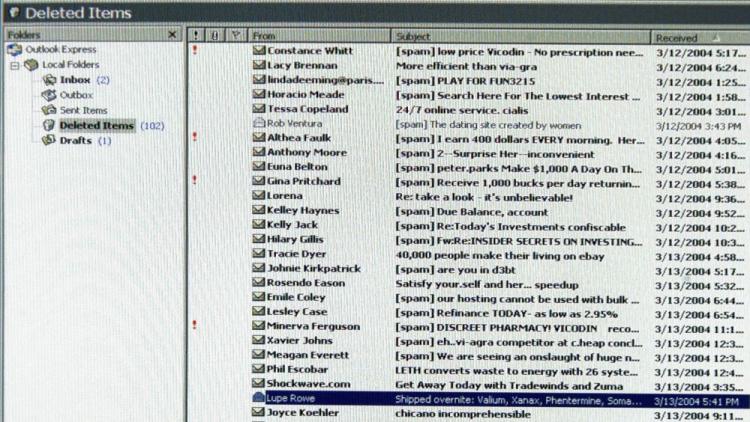Image resolution: width=750 pixels, height=422 pixels.
Task: Click the Outbox folder icon
Action: (50, 95)
